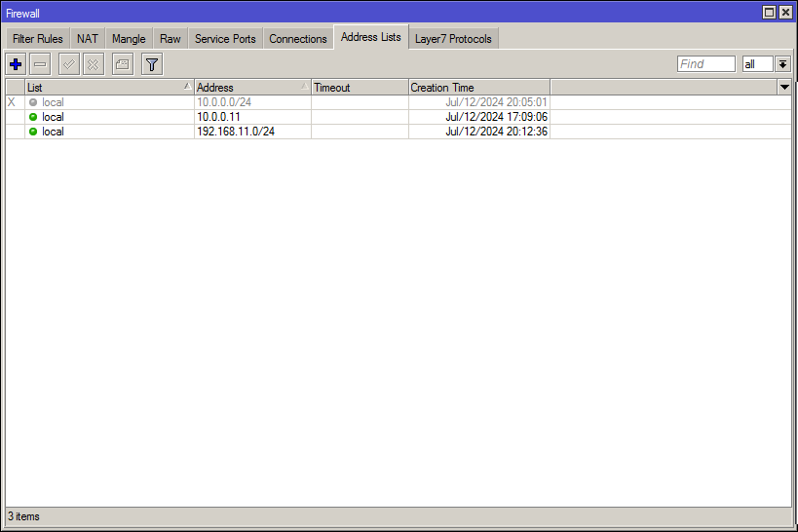The height and width of the screenshot is (532, 798).
Task: Click green status icon of 10.0.0.11 entry
Action: pos(33,117)
